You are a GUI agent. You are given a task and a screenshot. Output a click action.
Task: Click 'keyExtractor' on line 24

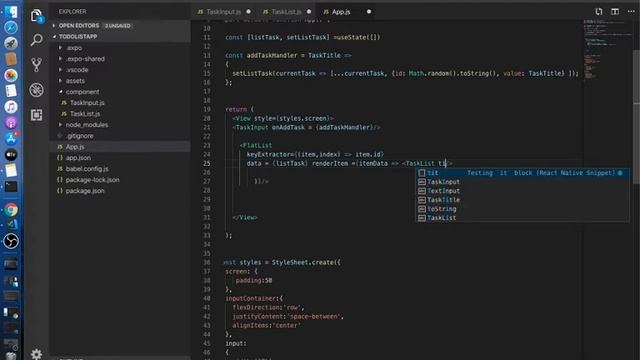click(268, 155)
